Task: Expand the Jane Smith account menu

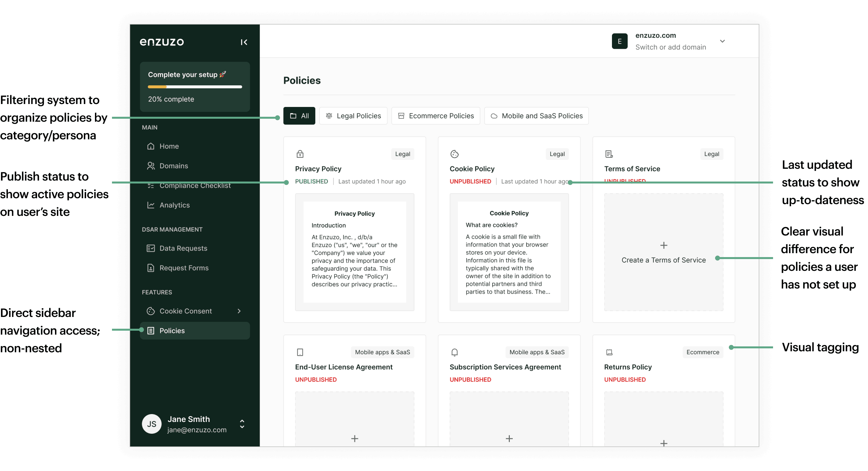Action: [242, 424]
